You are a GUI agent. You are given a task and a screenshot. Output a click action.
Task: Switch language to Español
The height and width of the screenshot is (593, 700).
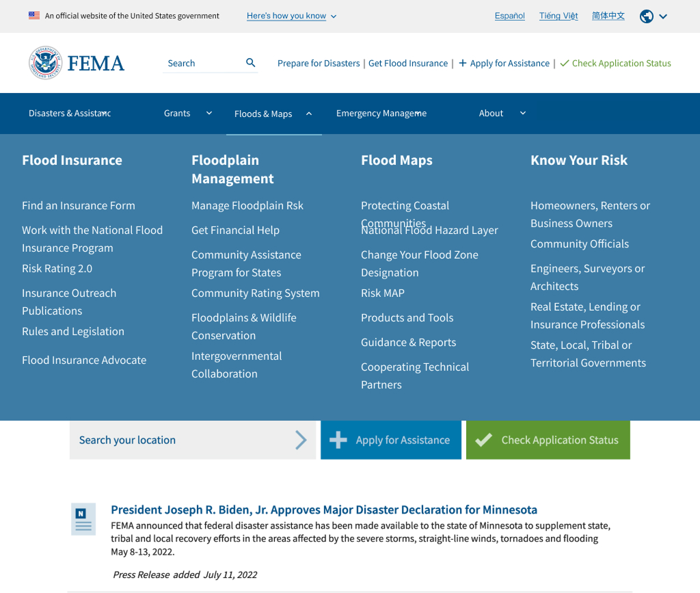509,16
